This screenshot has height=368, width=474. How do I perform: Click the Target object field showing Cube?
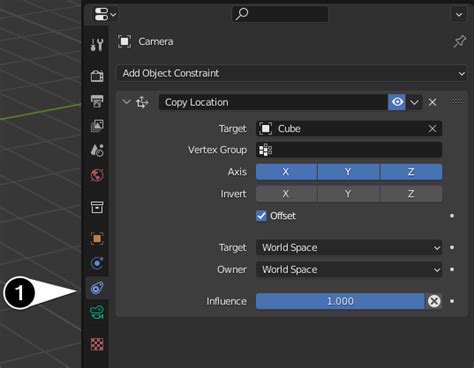(349, 129)
